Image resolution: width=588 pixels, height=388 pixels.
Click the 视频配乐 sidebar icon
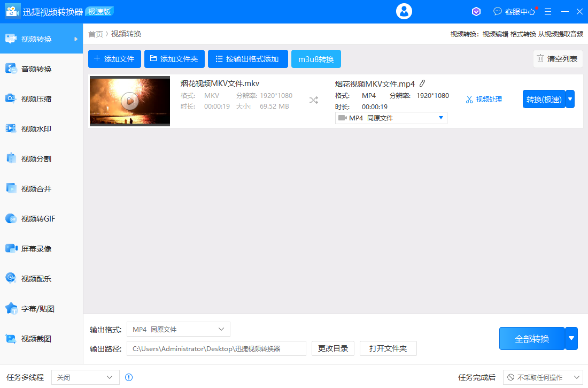[x=11, y=278]
